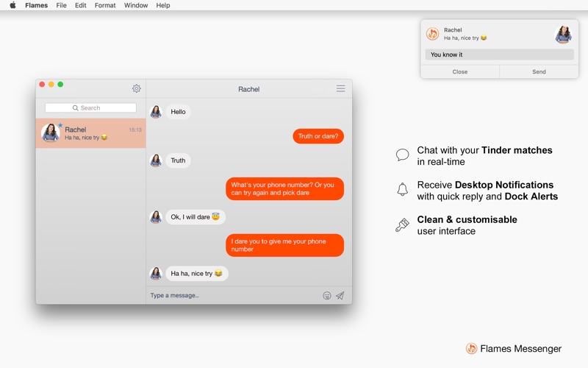The height and width of the screenshot is (368, 588).
Task: Click the paintbrush customisation icon
Action: (402, 225)
